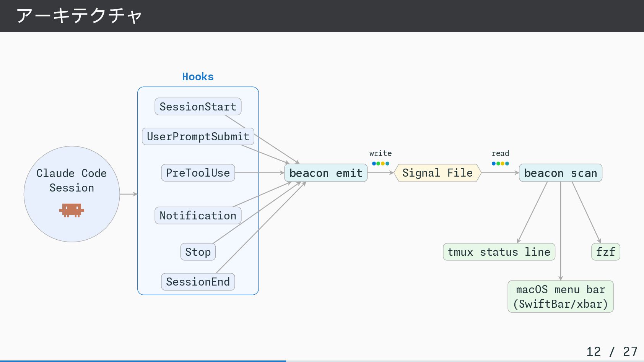Viewport: 644px width, 362px height.
Task: Click the Stop hook node
Action: coord(198,252)
